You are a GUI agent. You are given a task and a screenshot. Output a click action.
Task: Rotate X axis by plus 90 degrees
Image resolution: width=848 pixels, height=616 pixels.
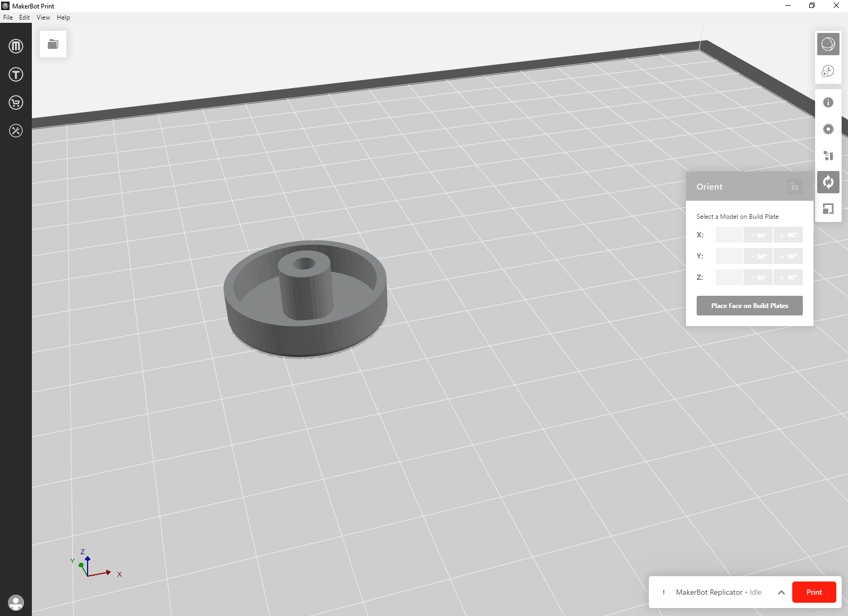788,235
